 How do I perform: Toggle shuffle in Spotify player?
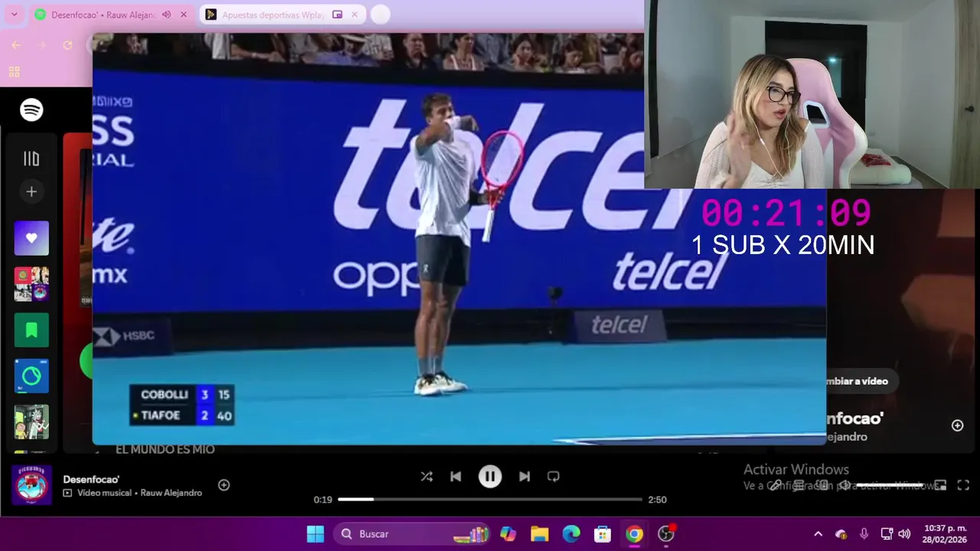[426, 476]
